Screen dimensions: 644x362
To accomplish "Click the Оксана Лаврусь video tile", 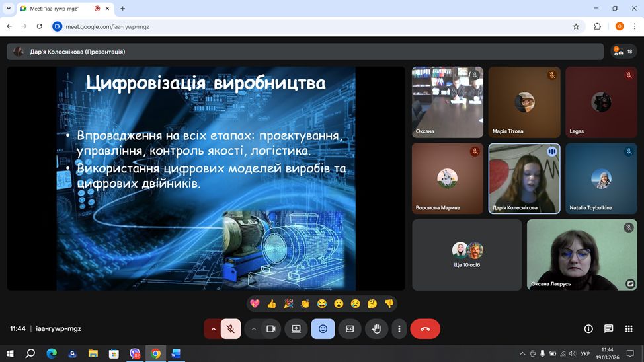I will click(x=583, y=255).
